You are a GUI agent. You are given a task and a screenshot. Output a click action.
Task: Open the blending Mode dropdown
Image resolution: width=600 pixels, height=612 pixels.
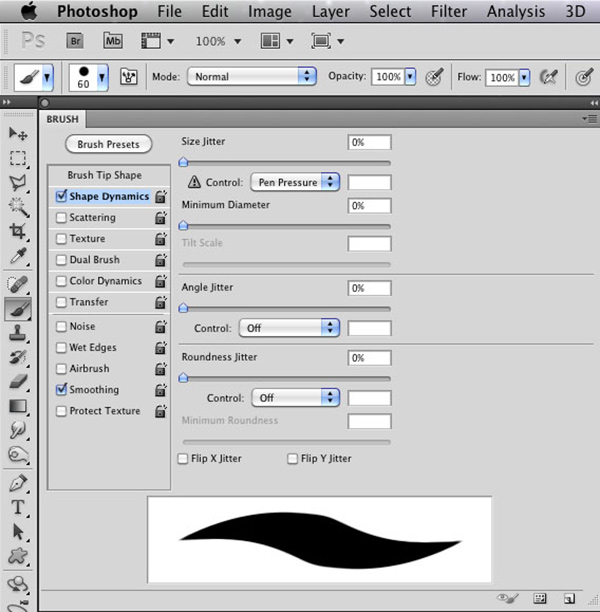(251, 76)
